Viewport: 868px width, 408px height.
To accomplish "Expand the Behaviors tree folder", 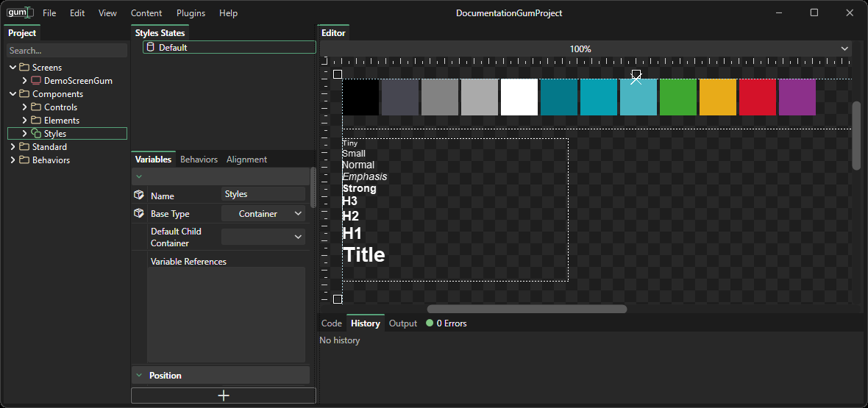I will (x=13, y=160).
